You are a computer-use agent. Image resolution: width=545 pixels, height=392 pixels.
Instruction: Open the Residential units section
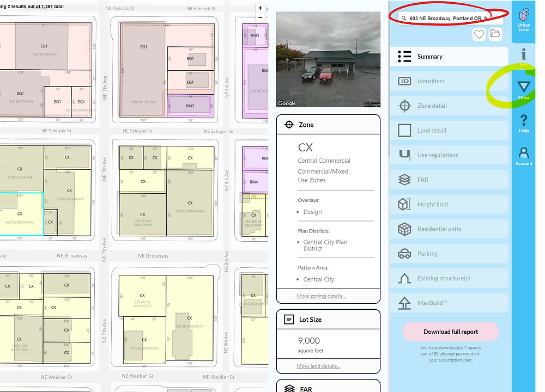(449, 229)
